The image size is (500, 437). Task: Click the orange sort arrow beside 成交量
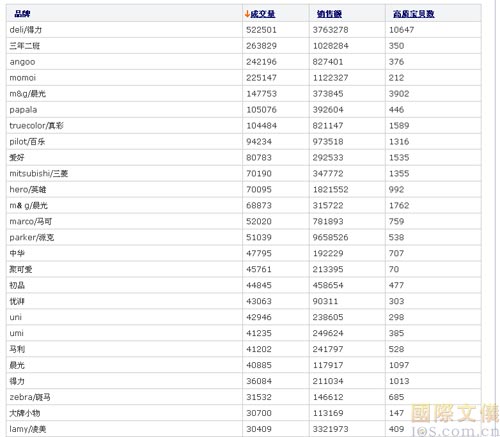[247, 14]
